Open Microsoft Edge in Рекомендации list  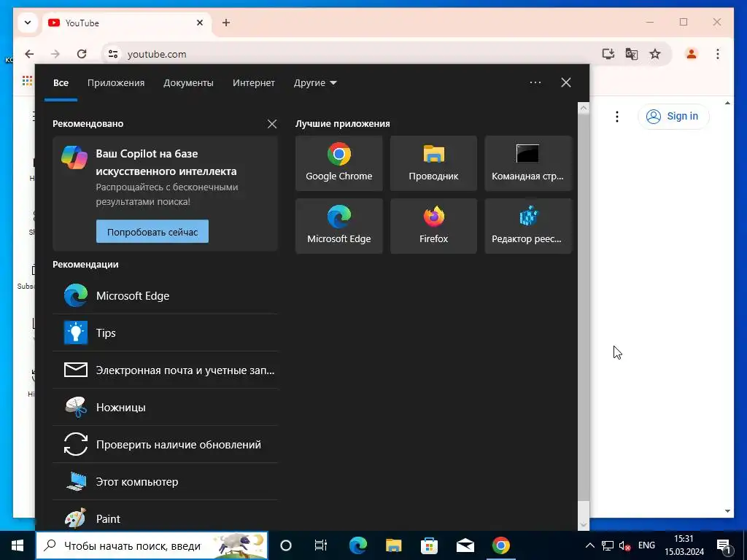165,296
